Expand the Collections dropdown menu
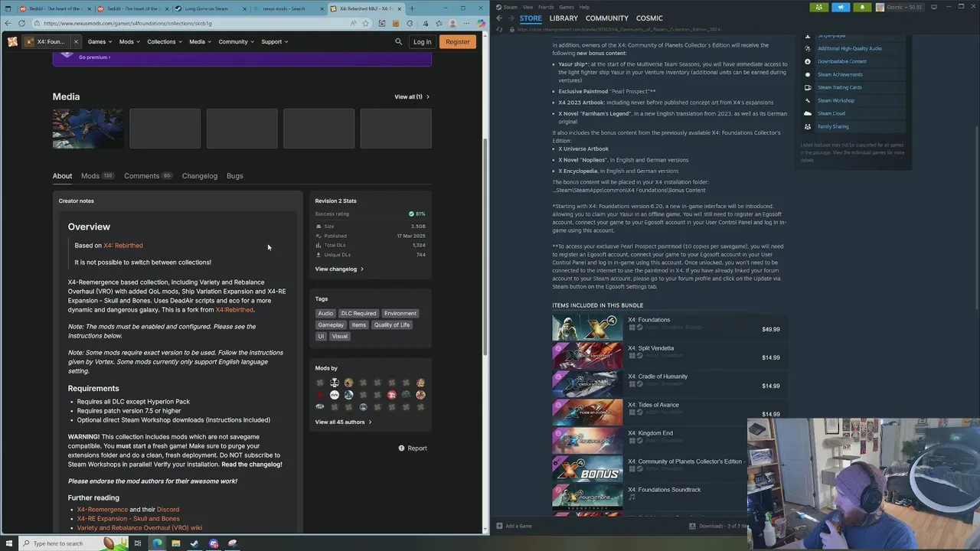The height and width of the screenshot is (551, 980). point(165,41)
